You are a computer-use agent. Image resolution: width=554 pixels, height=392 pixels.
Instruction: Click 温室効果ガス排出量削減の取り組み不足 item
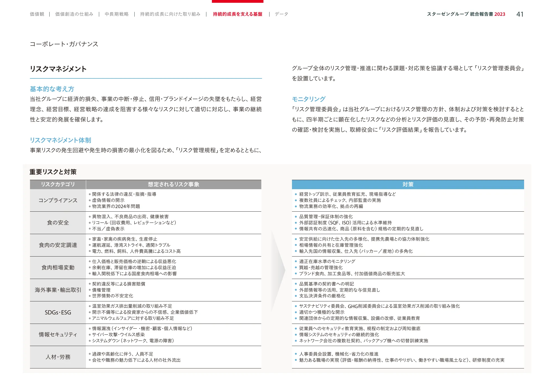click(x=132, y=306)
